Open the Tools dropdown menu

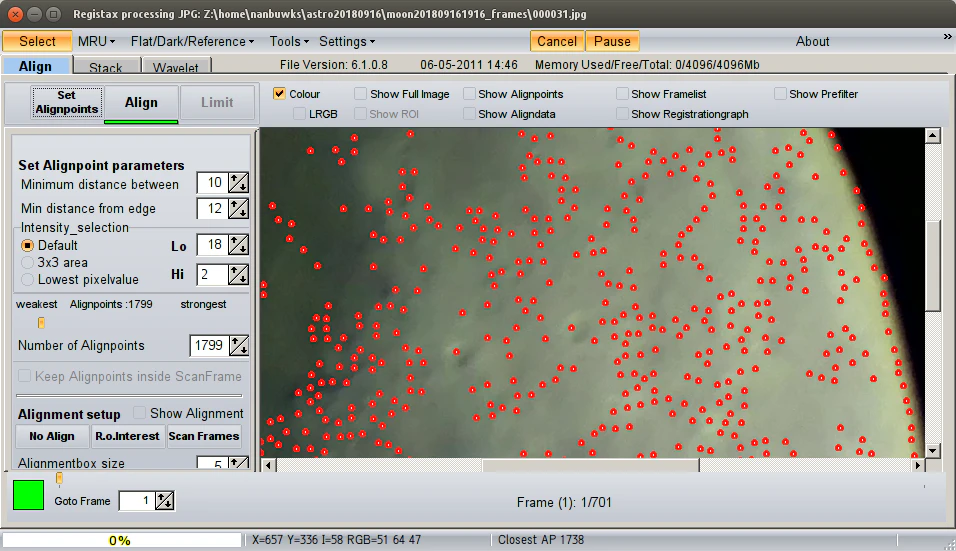289,41
